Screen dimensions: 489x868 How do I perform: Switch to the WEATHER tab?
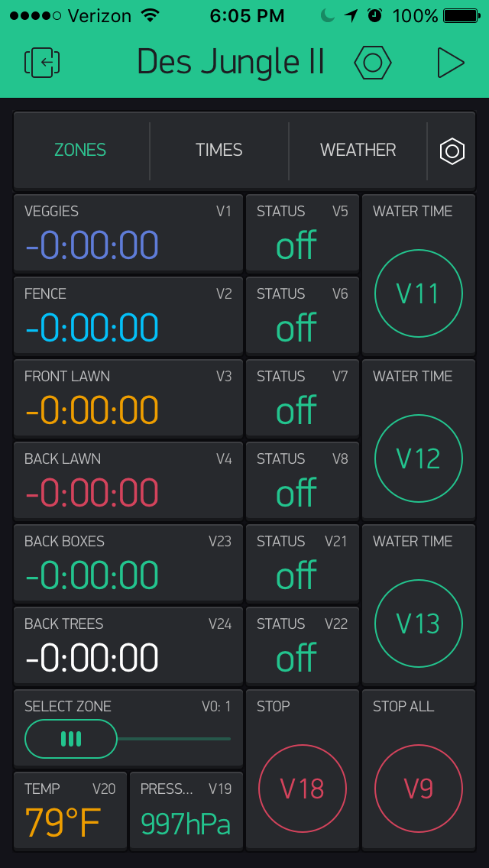tap(358, 151)
